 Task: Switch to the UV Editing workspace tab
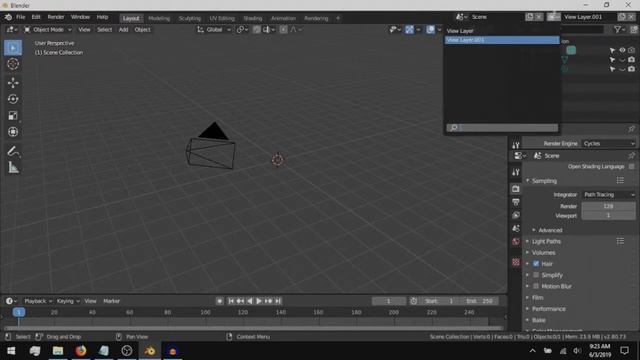(x=222, y=18)
